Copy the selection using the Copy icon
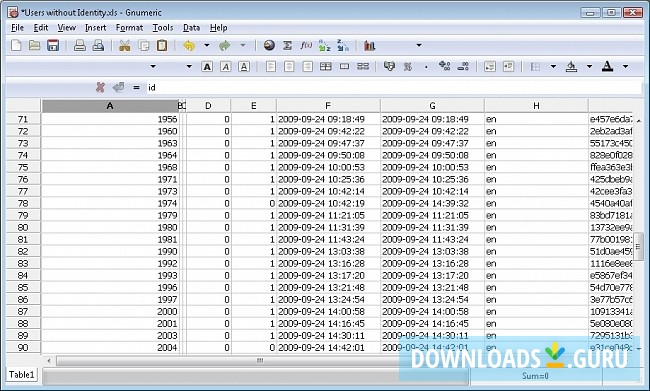 (143, 45)
